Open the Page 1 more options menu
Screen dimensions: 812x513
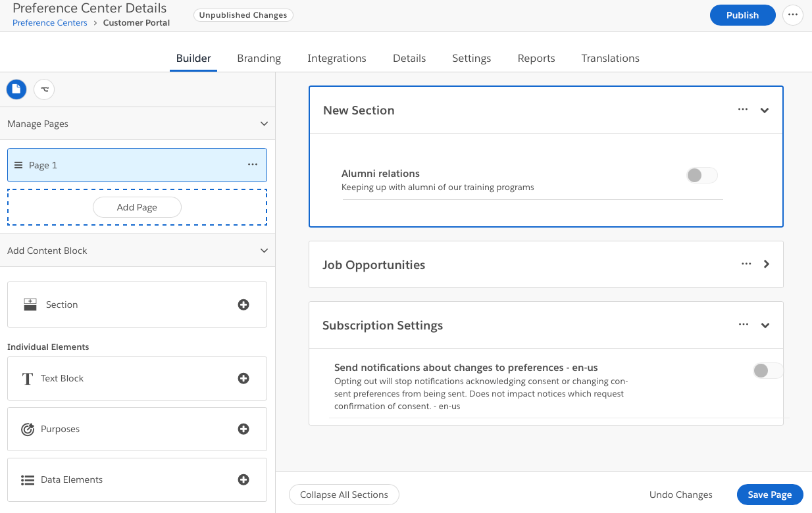click(x=253, y=164)
